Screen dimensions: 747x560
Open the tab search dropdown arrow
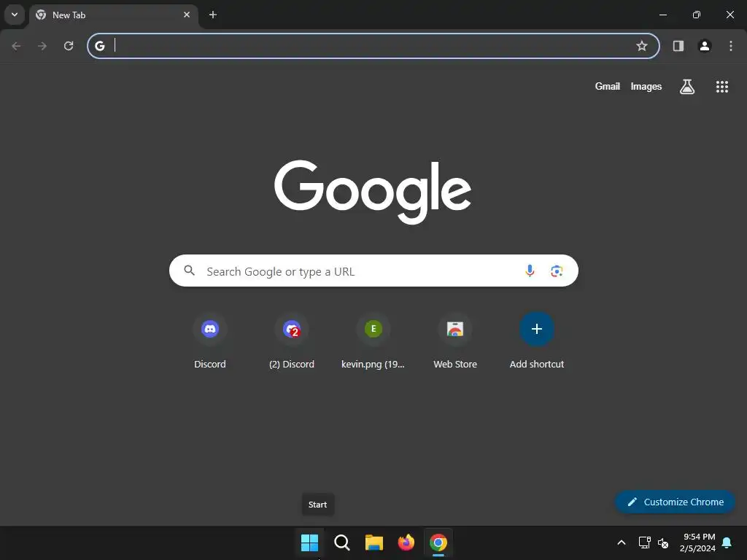[x=15, y=15]
